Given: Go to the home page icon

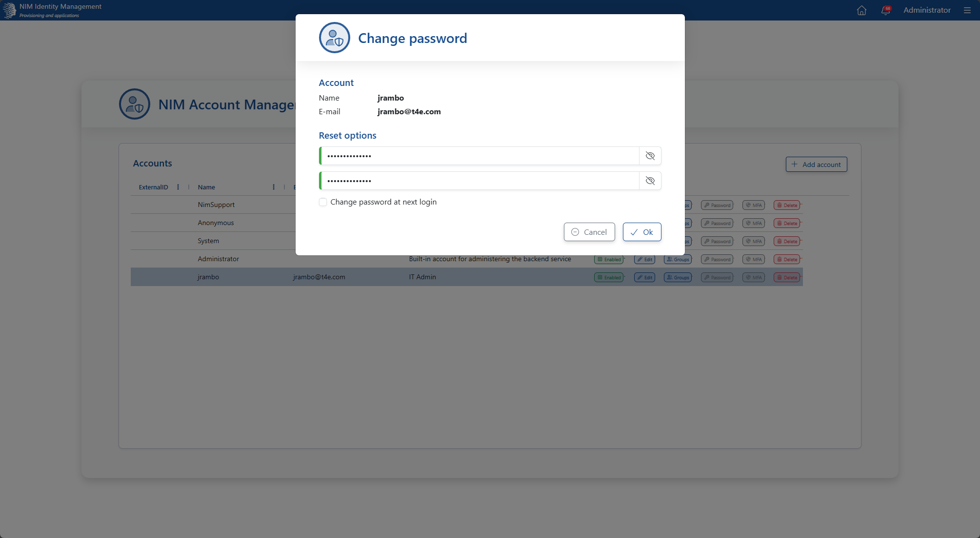Looking at the screenshot, I should point(861,10).
